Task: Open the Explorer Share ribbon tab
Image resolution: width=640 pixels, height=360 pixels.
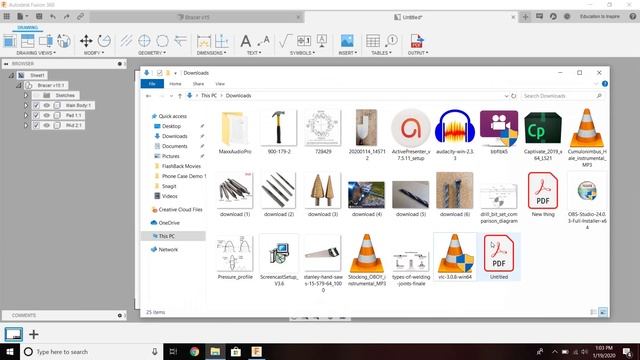Action: click(x=198, y=84)
